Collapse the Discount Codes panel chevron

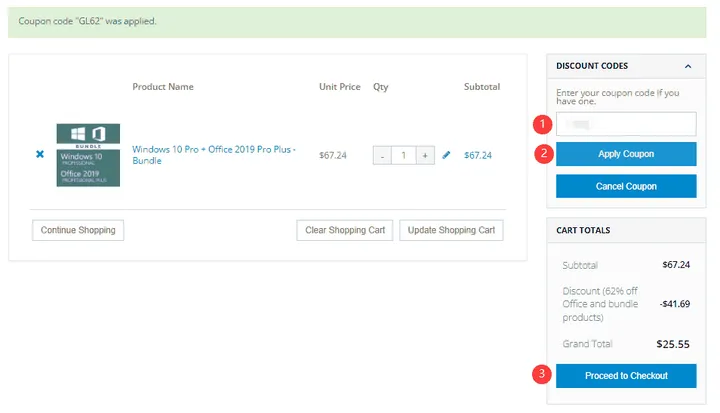(x=688, y=66)
